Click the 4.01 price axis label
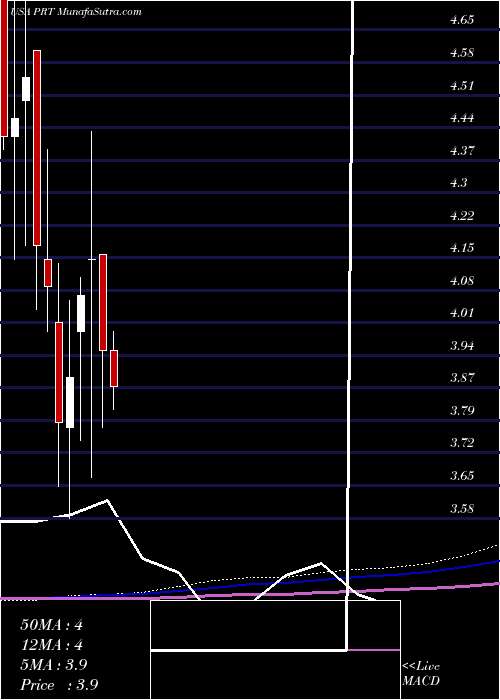Viewport: 500px width, 700px height. pos(462,313)
